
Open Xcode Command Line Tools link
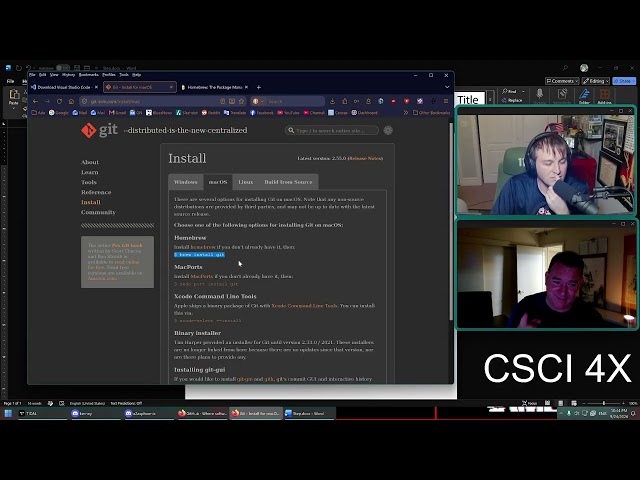click(304, 306)
